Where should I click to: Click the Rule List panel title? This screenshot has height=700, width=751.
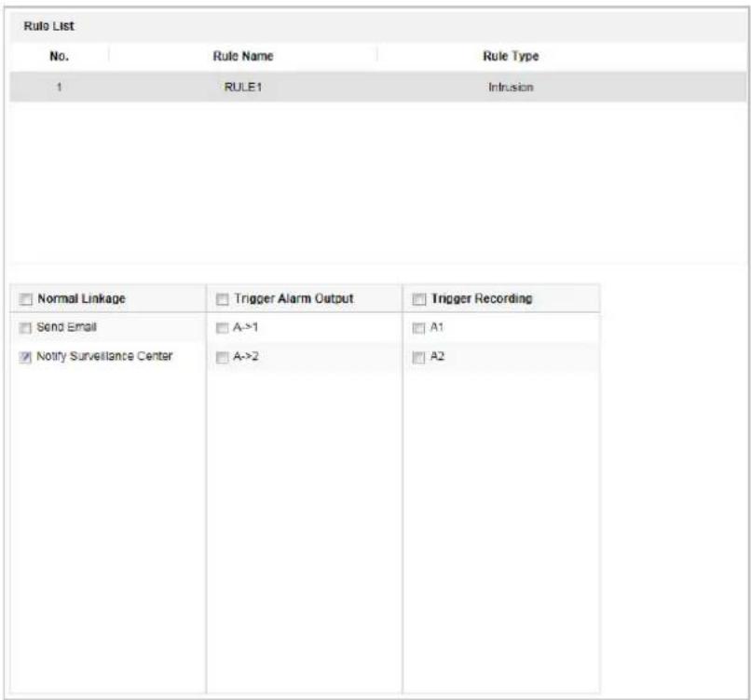coord(48,26)
